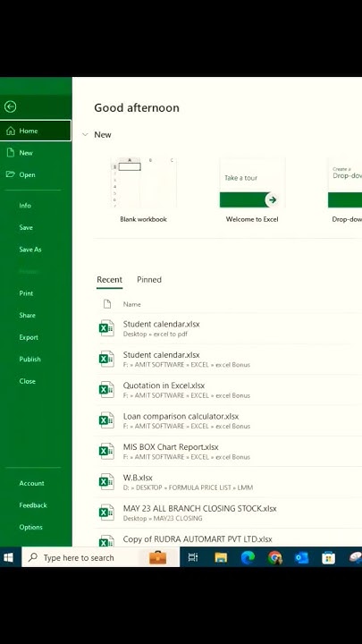The image size is (362, 644).
Task: Click the back arrow icon in the backstage sidebar
Action: tap(10, 107)
